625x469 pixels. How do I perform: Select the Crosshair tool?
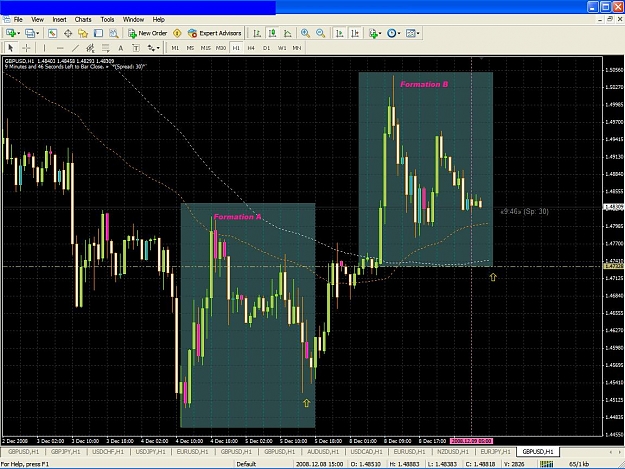coord(26,48)
